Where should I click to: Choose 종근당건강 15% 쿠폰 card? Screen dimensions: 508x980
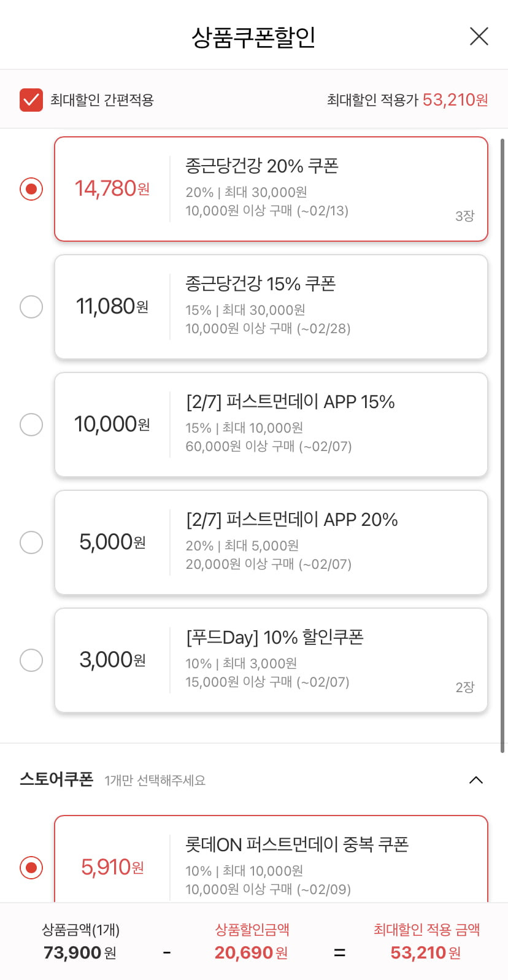coord(271,307)
